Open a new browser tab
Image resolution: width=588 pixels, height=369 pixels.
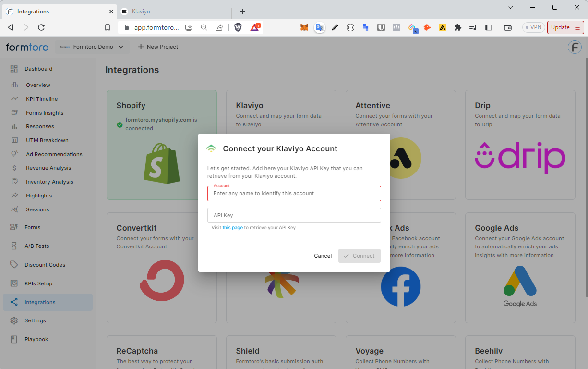click(242, 12)
